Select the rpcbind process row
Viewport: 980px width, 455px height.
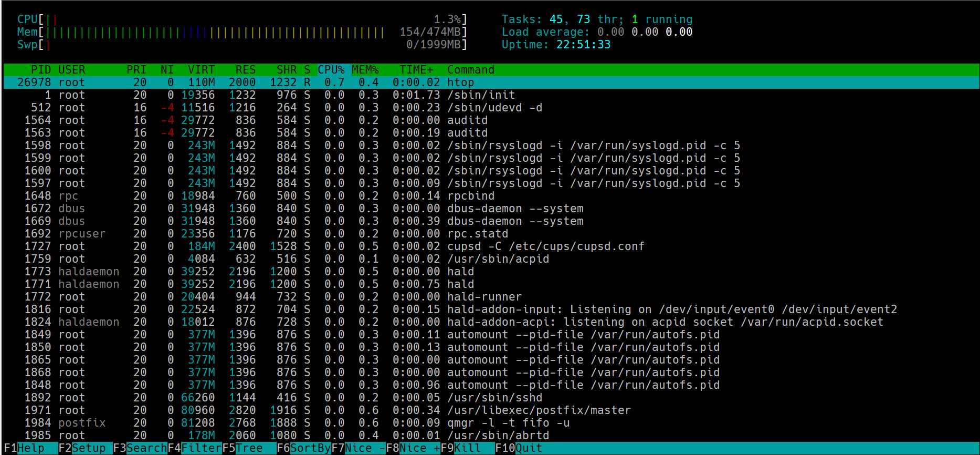coord(491,196)
